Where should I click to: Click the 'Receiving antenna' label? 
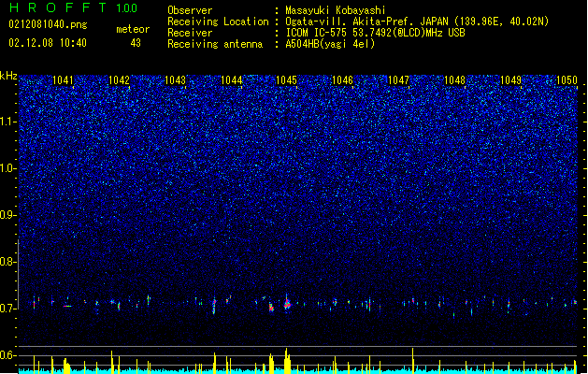[x=215, y=44]
